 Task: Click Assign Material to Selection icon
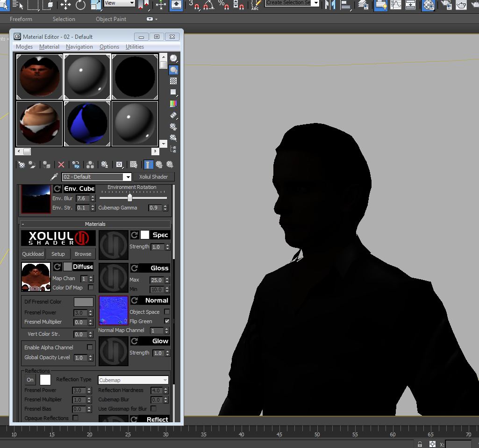coord(46,165)
